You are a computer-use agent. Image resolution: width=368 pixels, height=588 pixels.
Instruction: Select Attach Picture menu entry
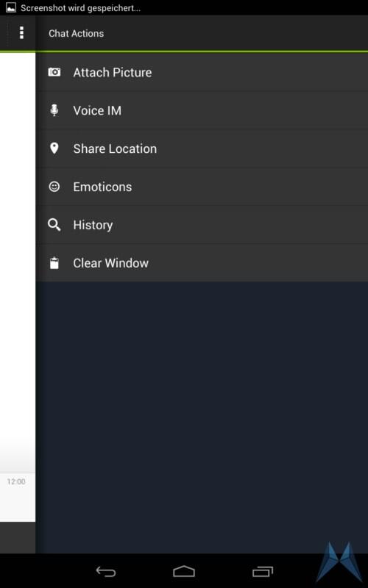tap(202, 72)
